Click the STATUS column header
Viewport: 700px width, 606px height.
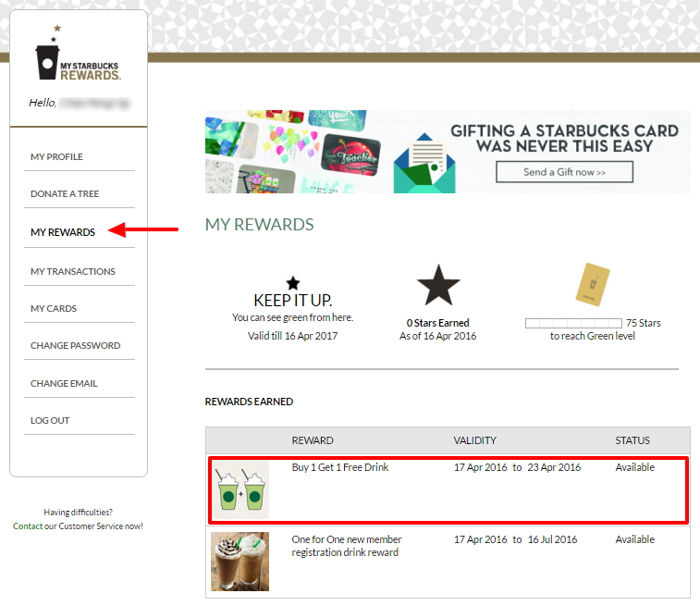coord(632,440)
